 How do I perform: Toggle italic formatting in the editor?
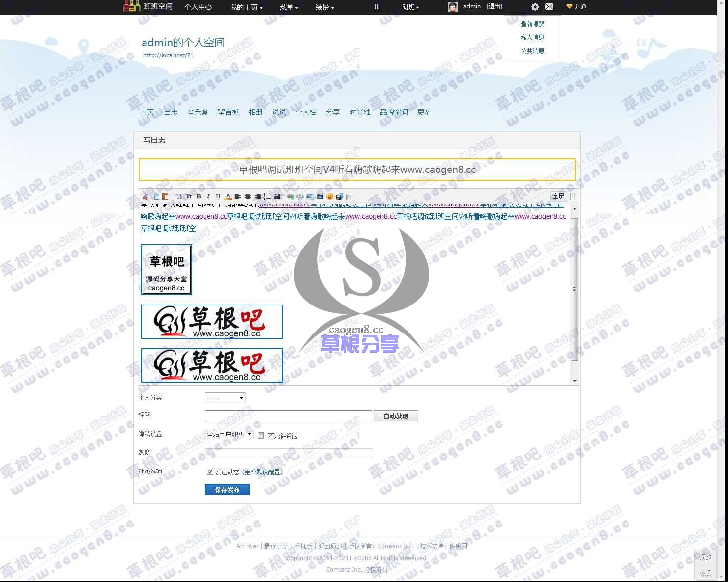pos(208,196)
